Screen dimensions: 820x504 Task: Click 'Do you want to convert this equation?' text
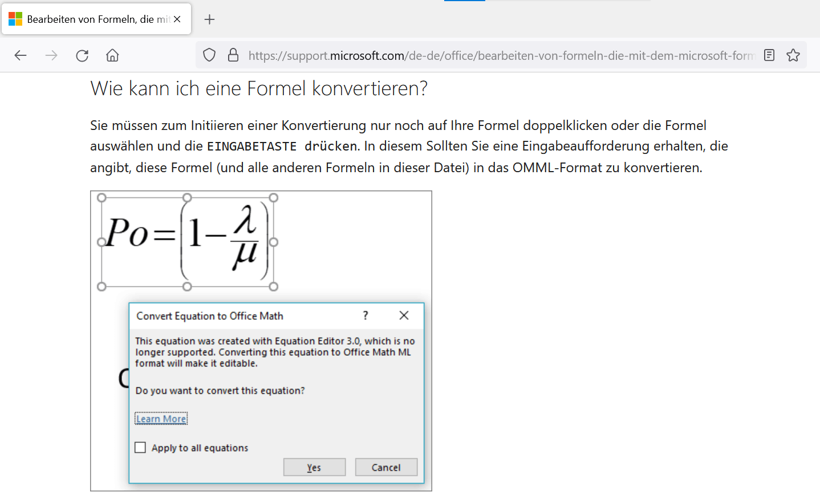tap(220, 391)
